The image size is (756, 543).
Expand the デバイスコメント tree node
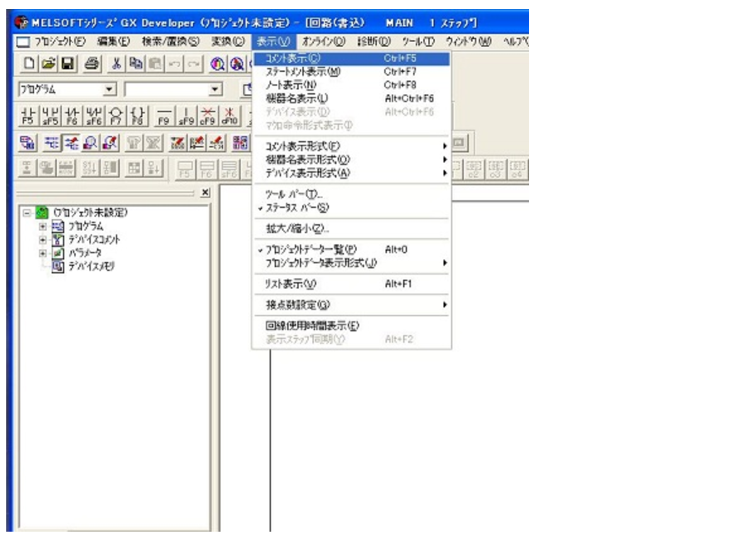(x=42, y=239)
